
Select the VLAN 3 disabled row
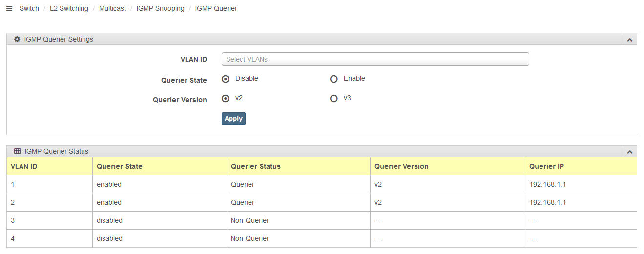click(x=322, y=220)
